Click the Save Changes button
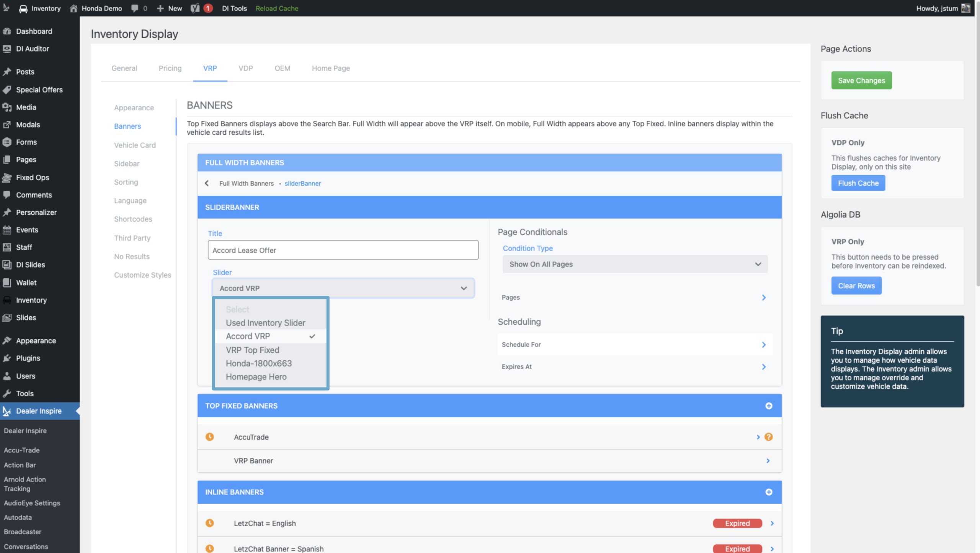The image size is (980, 553). [x=861, y=80]
